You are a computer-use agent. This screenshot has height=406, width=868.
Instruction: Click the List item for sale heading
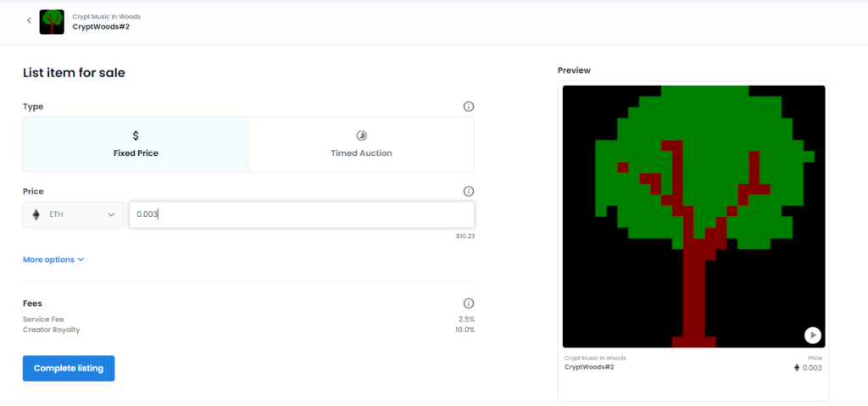point(74,73)
